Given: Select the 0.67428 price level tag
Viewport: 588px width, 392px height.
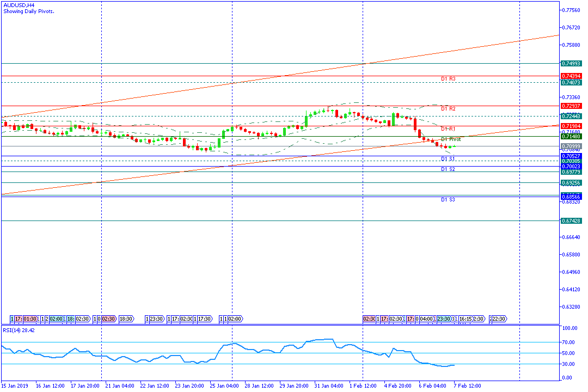Looking at the screenshot, I should click(x=571, y=220).
